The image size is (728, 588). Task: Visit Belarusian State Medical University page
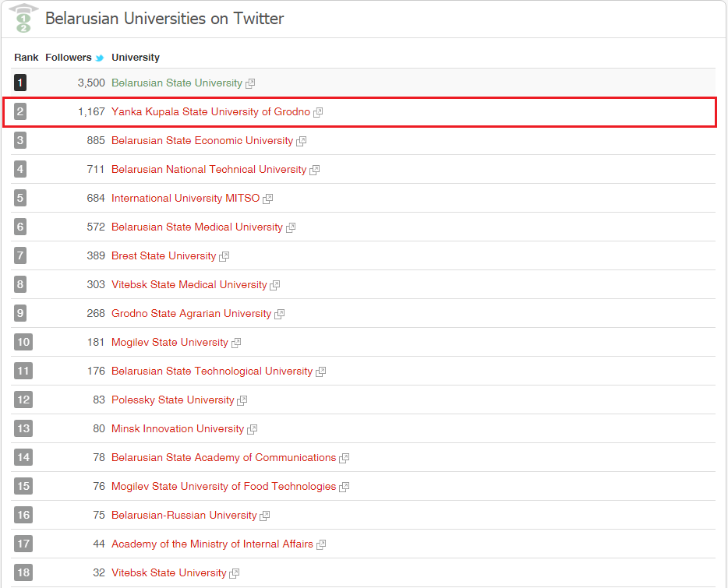(x=197, y=227)
